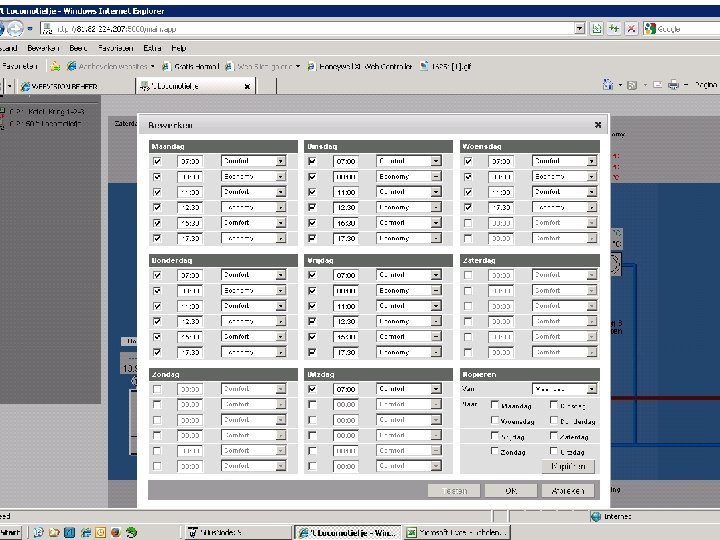Open the Maandag 07:00 Comfort mode dropdown

253,161
